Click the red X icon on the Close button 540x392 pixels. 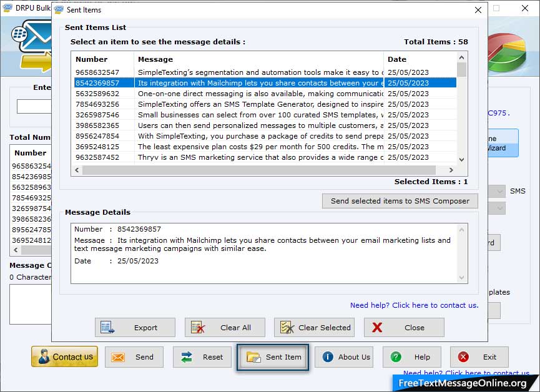click(x=377, y=327)
